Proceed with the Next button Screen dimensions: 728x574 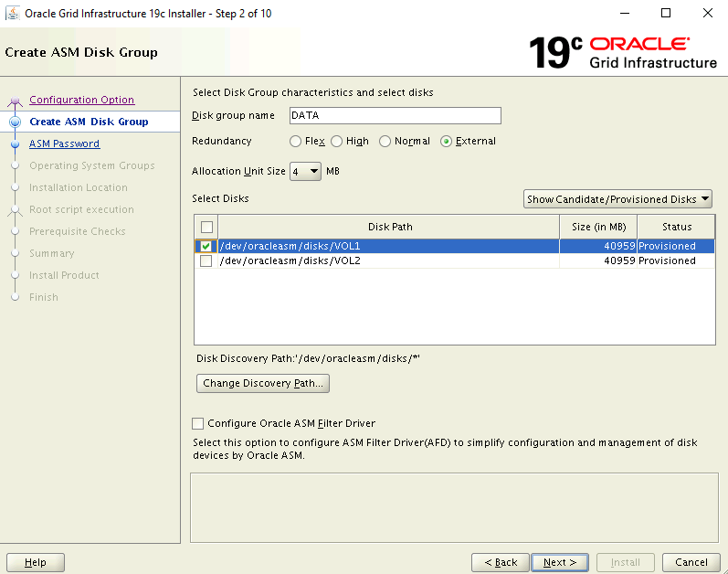[559, 562]
